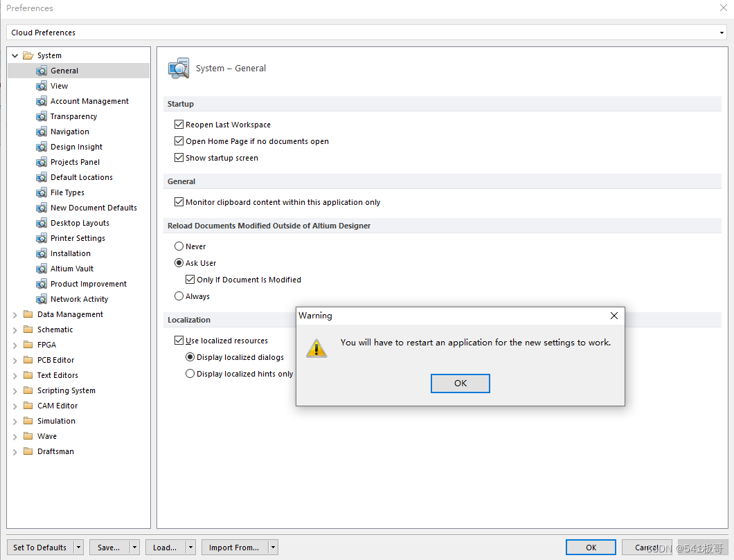Click the View page icon in tree
734x560 pixels.
(x=42, y=86)
